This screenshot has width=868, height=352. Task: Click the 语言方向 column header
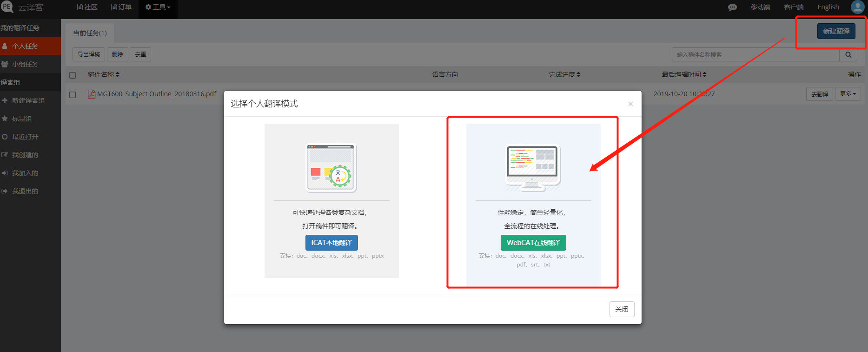point(445,74)
